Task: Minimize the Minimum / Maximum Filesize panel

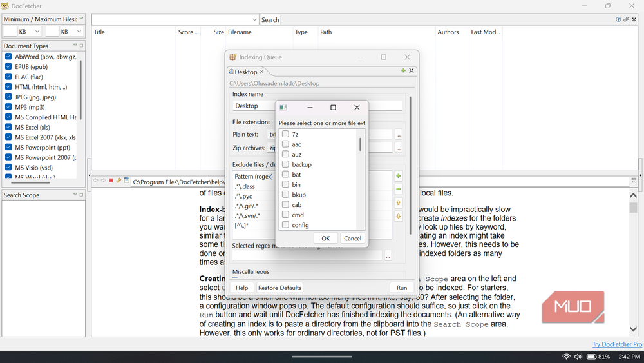Action: pyautogui.click(x=81, y=18)
